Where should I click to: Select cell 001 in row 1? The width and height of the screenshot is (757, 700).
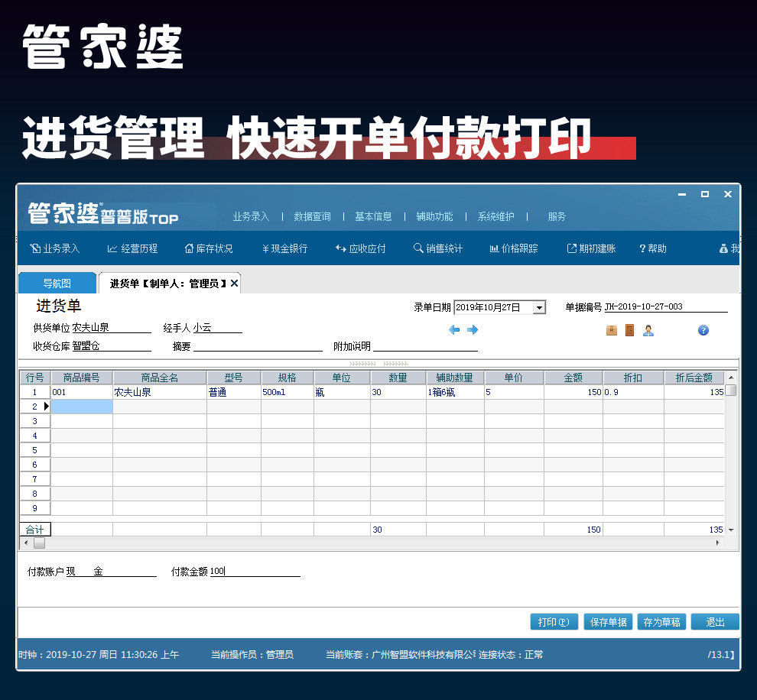(x=82, y=392)
